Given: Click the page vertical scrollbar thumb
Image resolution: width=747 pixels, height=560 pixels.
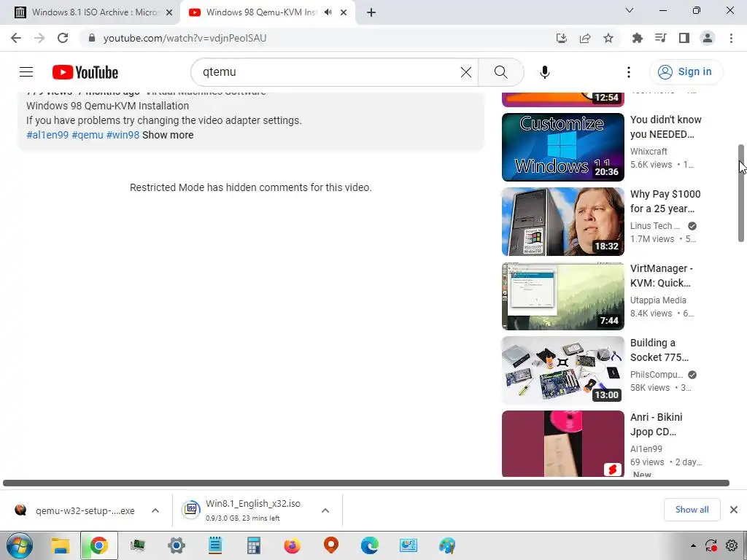Looking at the screenshot, I should 741,192.
